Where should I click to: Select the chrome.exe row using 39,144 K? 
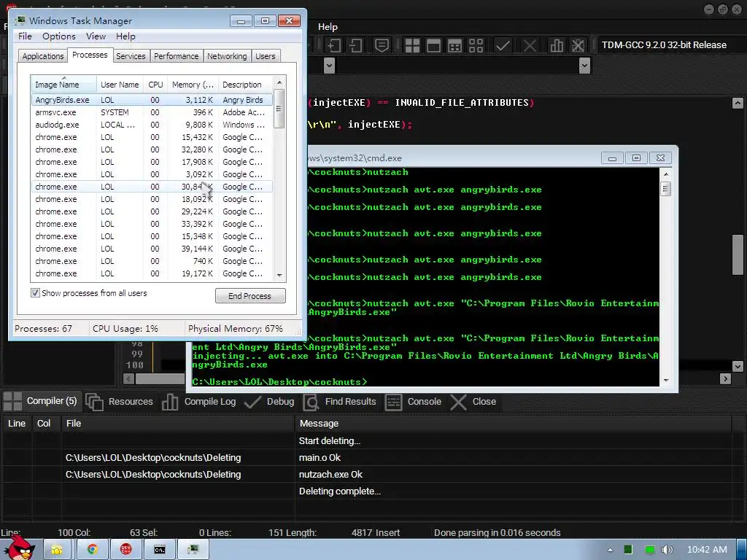[152, 249]
